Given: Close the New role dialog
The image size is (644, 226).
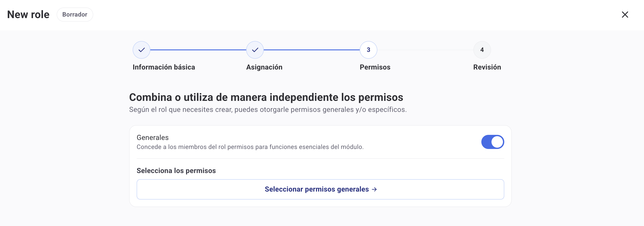Looking at the screenshot, I should [625, 15].
